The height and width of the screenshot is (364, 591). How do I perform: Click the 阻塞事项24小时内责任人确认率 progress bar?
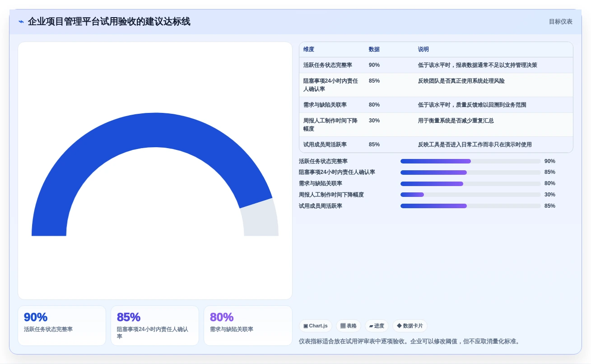(x=470, y=173)
